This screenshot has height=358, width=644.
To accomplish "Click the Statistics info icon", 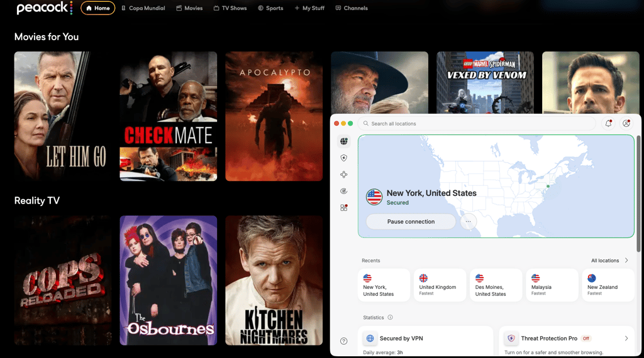I will point(390,317).
